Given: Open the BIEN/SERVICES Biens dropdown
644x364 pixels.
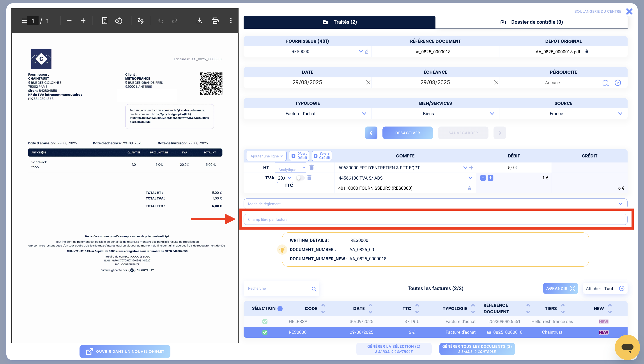Looking at the screenshot, I should (x=492, y=113).
